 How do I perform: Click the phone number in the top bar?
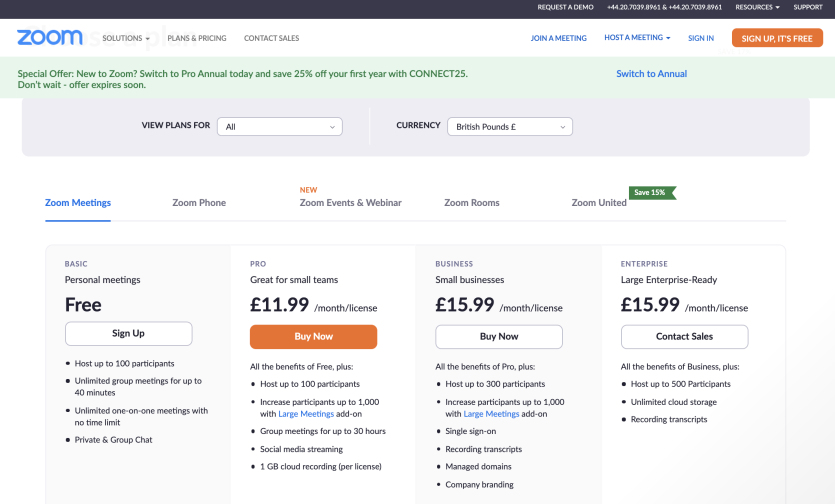664,7
